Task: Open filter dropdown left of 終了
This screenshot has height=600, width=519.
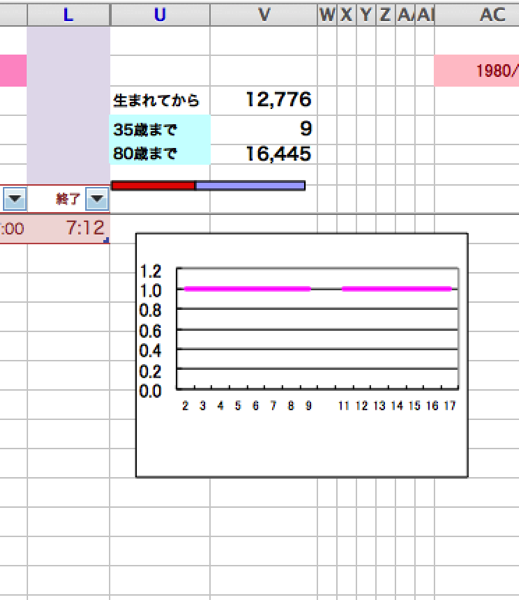Action: point(15,199)
